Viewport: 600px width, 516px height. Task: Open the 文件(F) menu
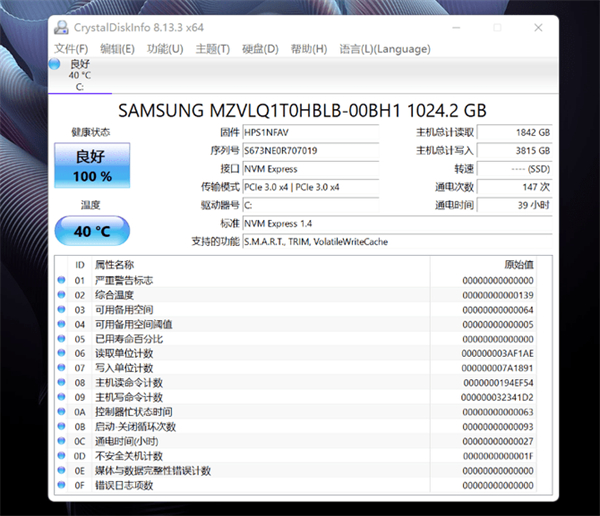point(71,49)
